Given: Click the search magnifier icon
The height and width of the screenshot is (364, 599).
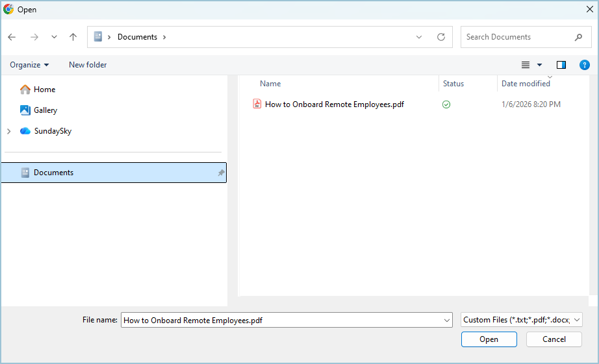Looking at the screenshot, I should (578, 37).
